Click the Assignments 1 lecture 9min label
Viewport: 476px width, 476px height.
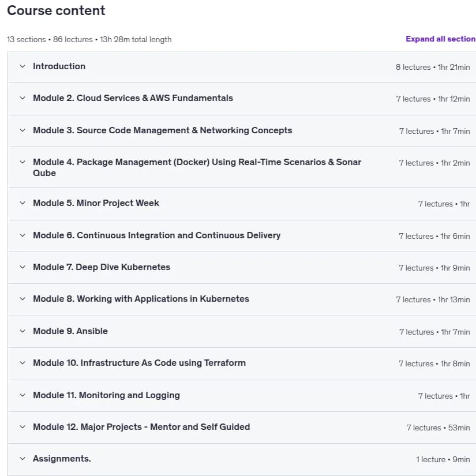443,459
